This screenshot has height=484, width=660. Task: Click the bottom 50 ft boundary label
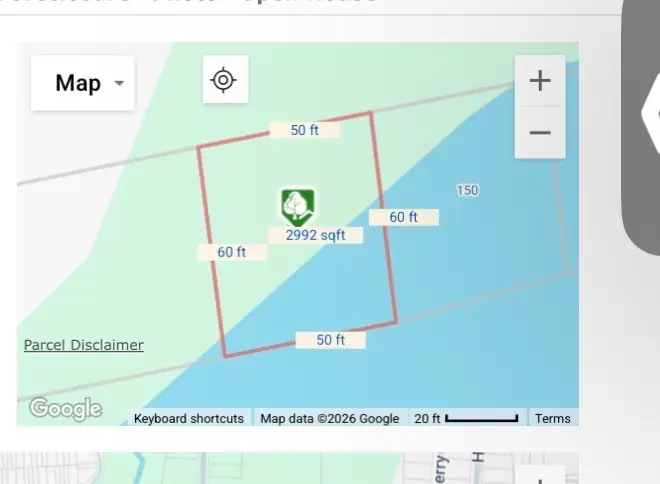click(330, 340)
